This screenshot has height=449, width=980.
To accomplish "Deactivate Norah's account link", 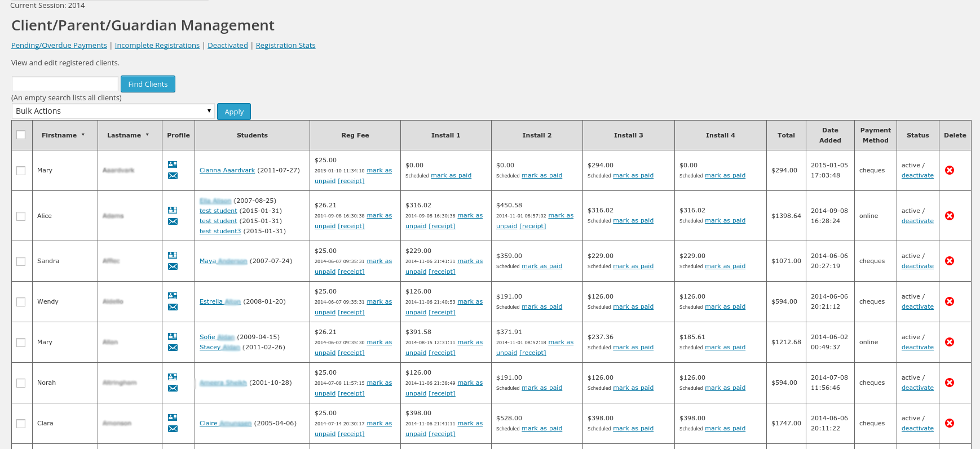I will click(x=917, y=388).
